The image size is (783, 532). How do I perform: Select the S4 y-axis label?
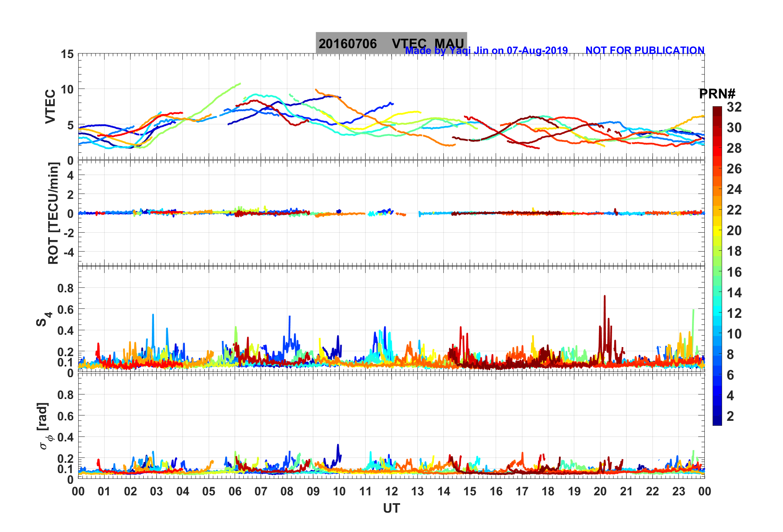pyautogui.click(x=44, y=319)
